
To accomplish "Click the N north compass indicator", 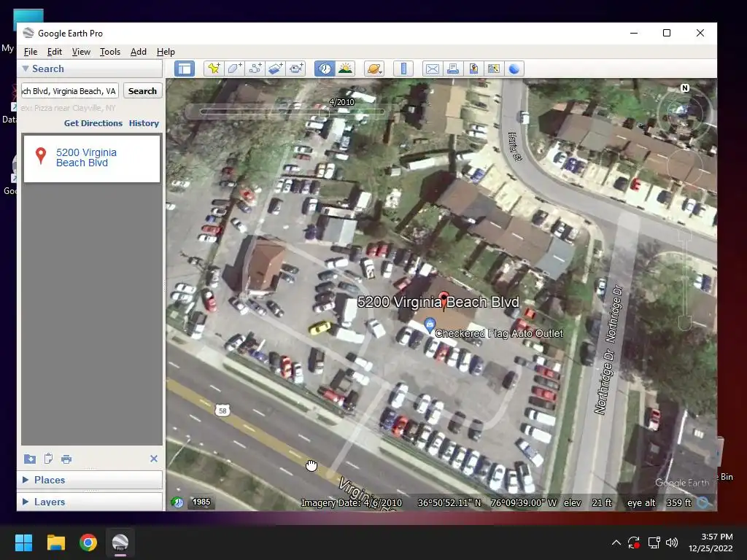I will click(x=685, y=87).
